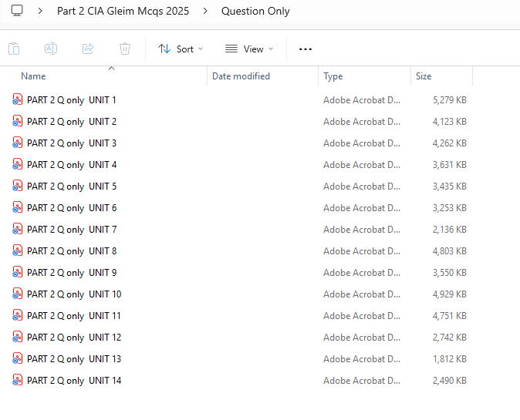Sort files by Name column header

[x=33, y=76]
